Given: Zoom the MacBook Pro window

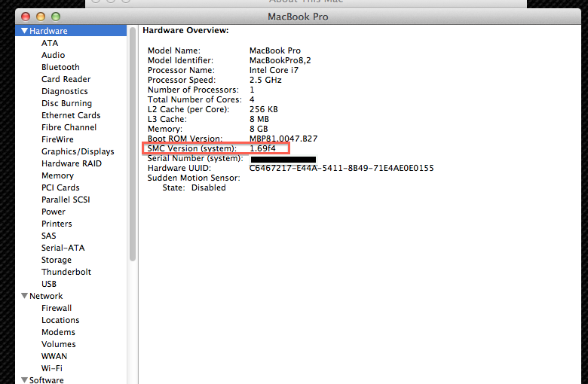Looking at the screenshot, I should [x=56, y=17].
